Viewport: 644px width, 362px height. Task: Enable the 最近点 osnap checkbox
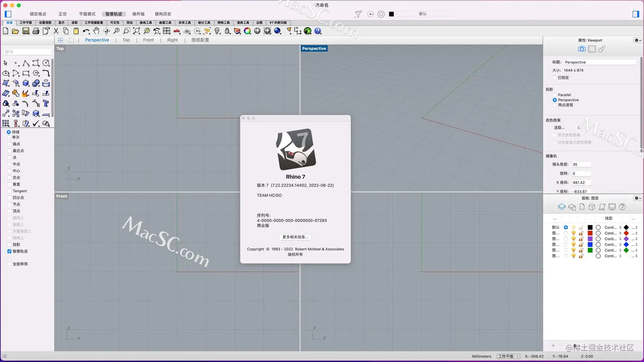9,151
